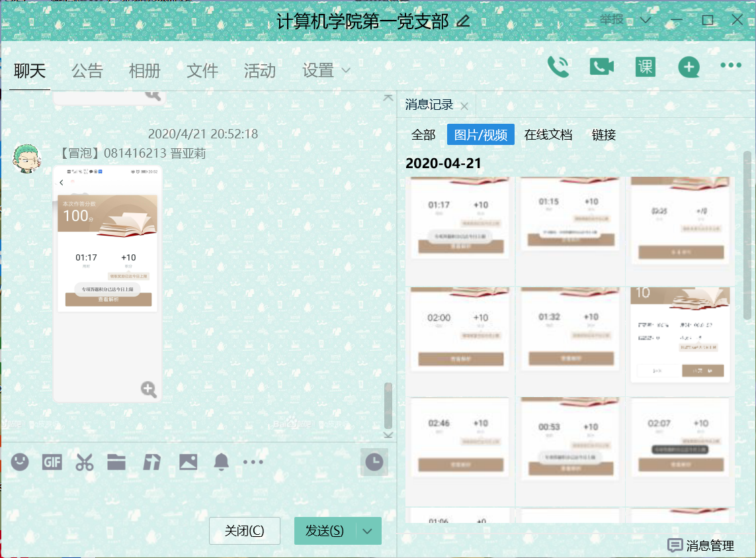Click the 关闭(C) button

coord(244,531)
